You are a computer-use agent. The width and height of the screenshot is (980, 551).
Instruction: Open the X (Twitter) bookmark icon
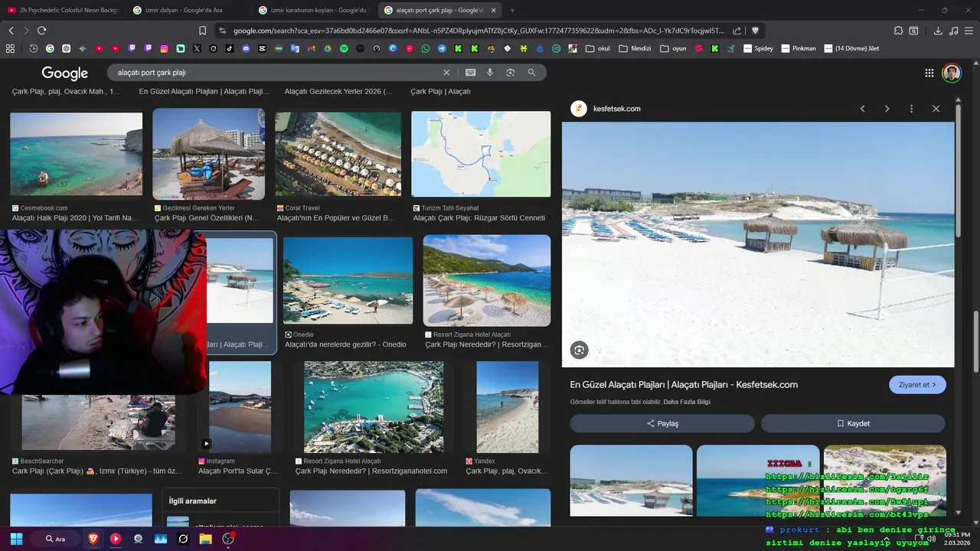pos(197,48)
